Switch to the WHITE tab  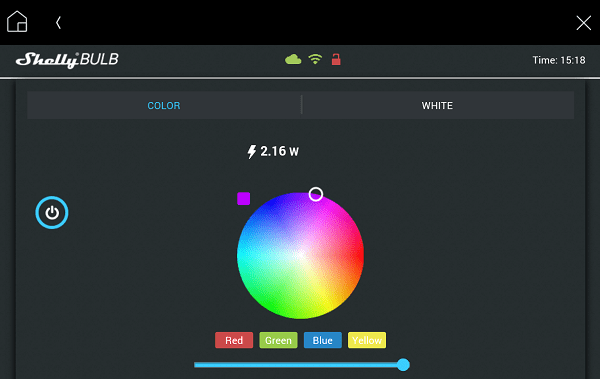pos(437,105)
